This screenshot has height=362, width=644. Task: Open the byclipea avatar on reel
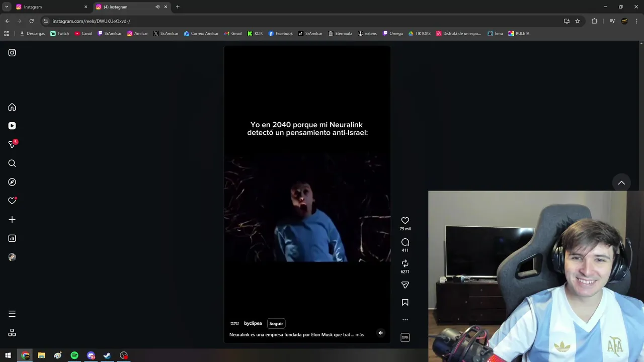coord(234,323)
